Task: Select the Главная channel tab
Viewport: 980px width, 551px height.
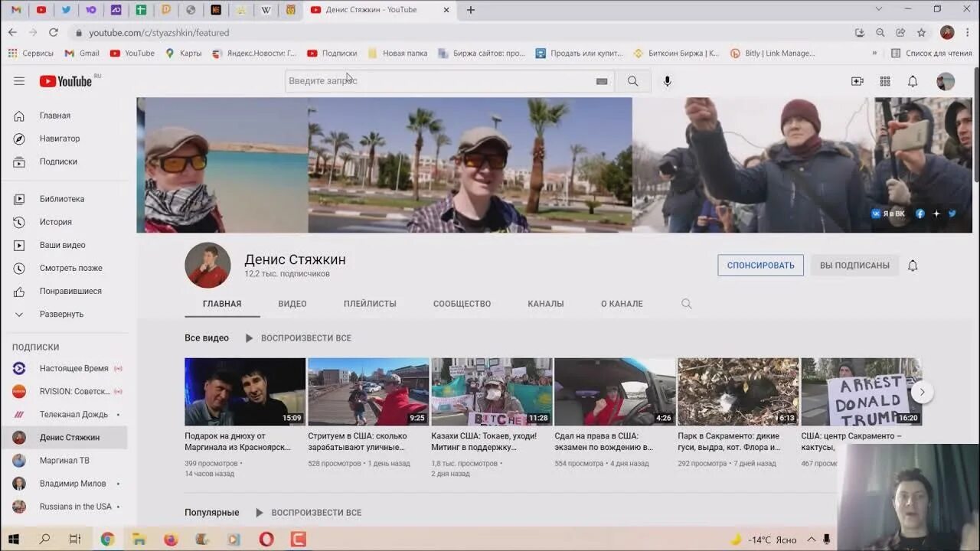Action: 222,304
